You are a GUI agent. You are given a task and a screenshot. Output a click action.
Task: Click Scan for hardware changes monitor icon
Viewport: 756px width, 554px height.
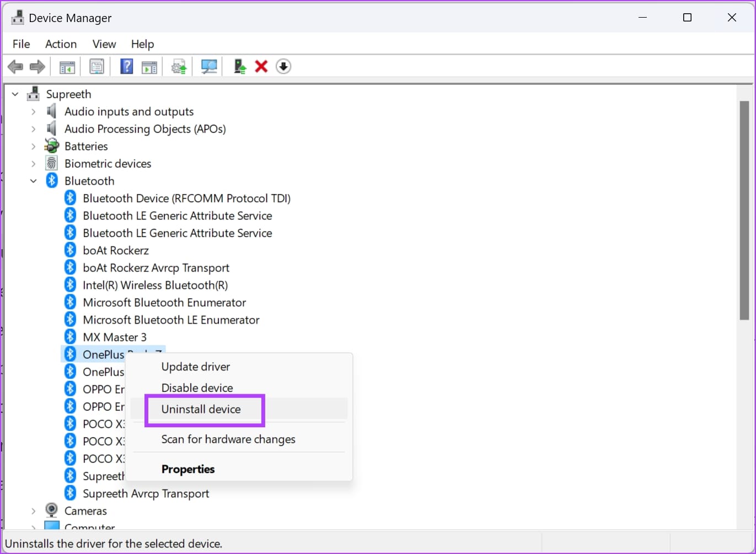click(209, 67)
